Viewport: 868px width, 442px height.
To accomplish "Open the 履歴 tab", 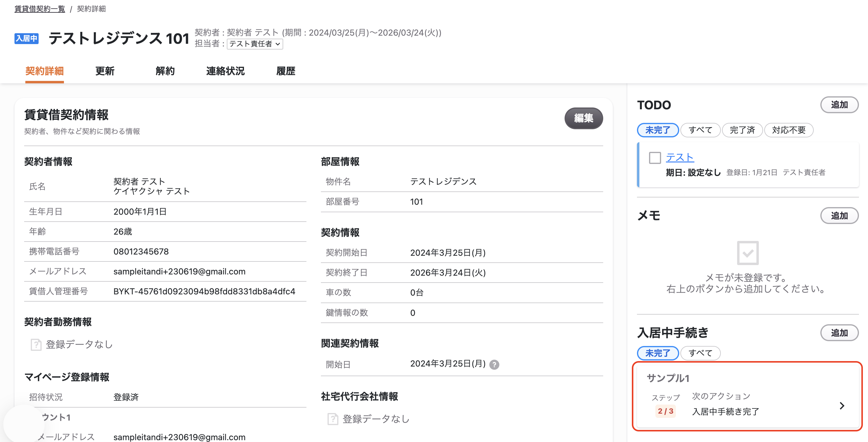I will (286, 71).
